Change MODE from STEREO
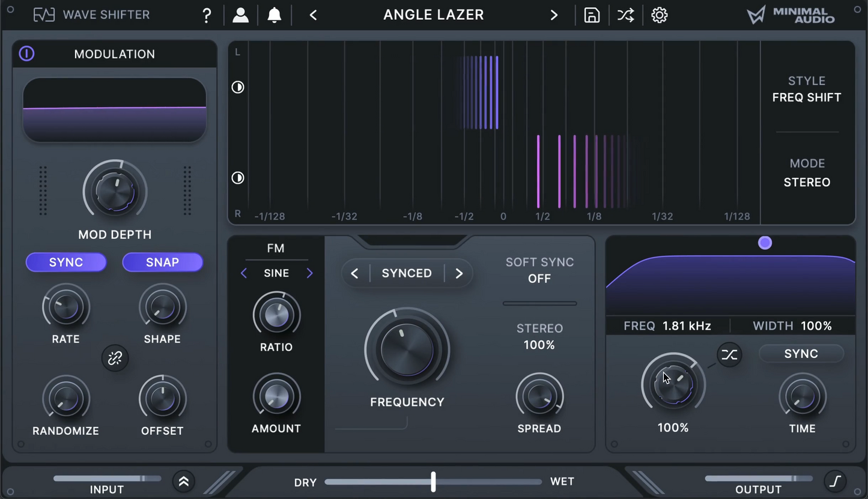Image resolution: width=868 pixels, height=499 pixels. click(807, 182)
